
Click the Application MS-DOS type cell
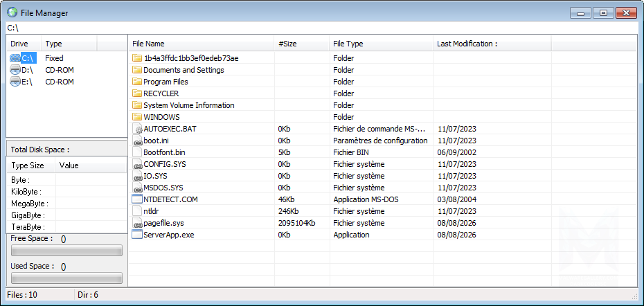[x=366, y=199]
